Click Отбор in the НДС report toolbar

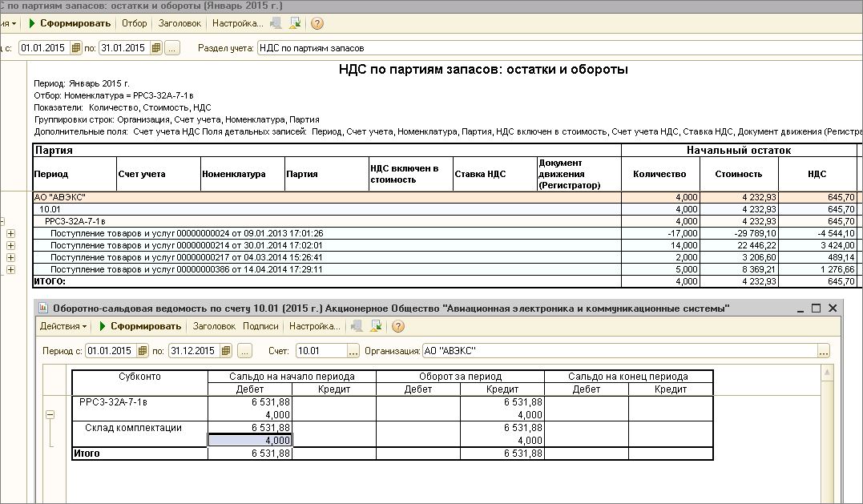[x=134, y=24]
